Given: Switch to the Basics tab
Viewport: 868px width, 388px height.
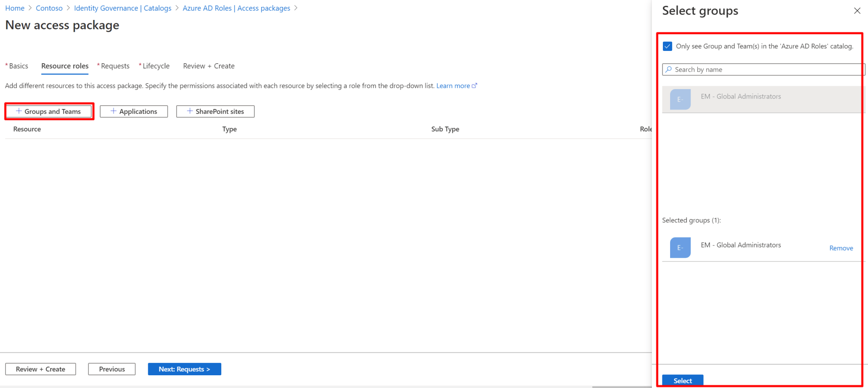Looking at the screenshot, I should click(x=17, y=66).
